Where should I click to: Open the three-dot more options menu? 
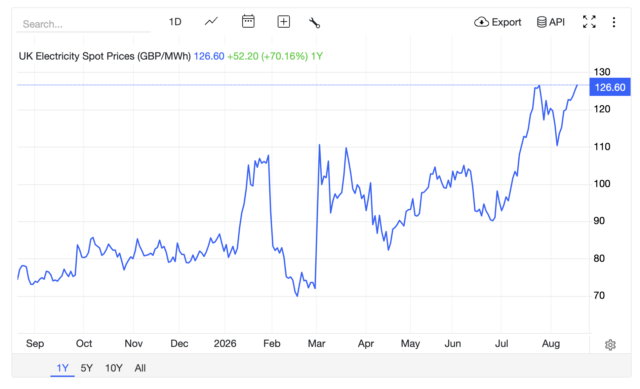614,22
